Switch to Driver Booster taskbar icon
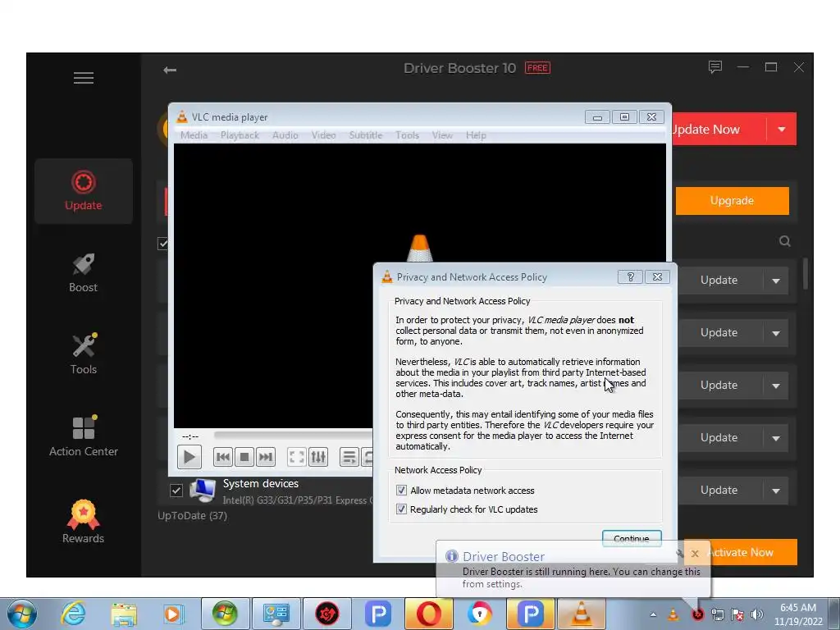The height and width of the screenshot is (630, 840). (x=327, y=614)
